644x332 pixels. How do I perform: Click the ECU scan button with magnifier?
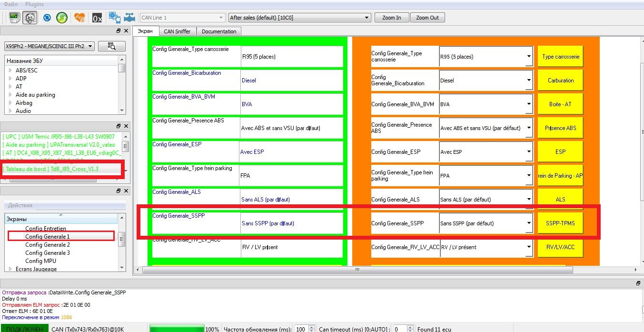click(112, 46)
